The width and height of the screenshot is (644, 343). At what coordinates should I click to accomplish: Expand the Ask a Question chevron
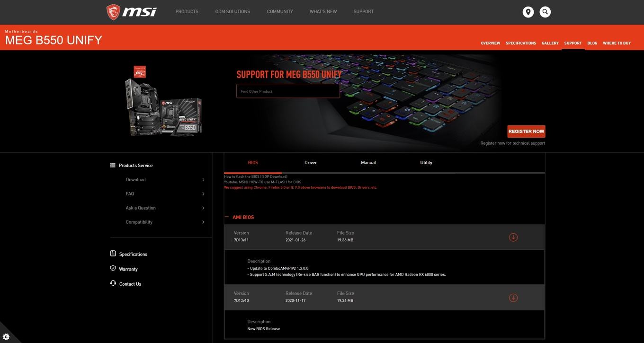pos(203,208)
